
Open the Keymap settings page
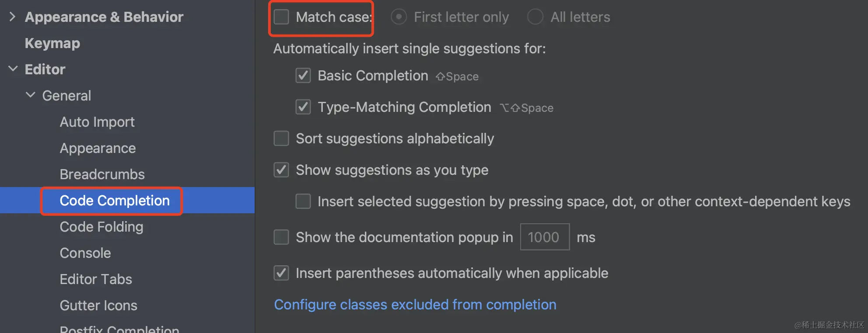(52, 43)
